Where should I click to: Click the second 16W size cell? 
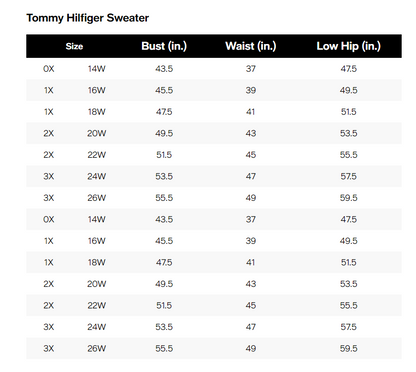click(x=97, y=241)
